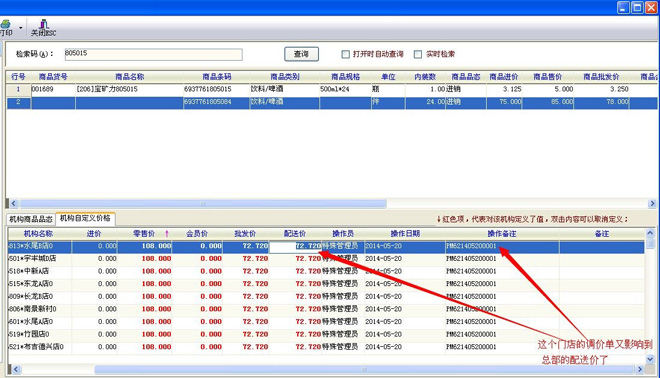
Task: Focus the 检索码 input field containing 805015
Action: pyautogui.click(x=153, y=54)
